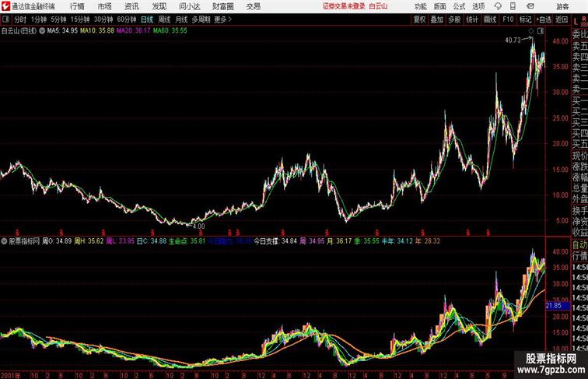Click the 4.00 low price label
588x379 pixels.
pos(199,226)
